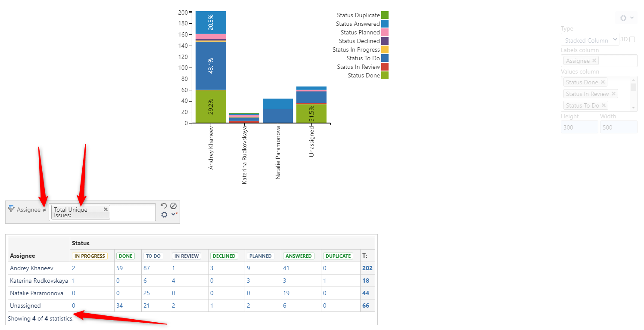The image size is (644, 330).
Task: Click the undo arrow icon in the filter bar
Action: (x=164, y=206)
